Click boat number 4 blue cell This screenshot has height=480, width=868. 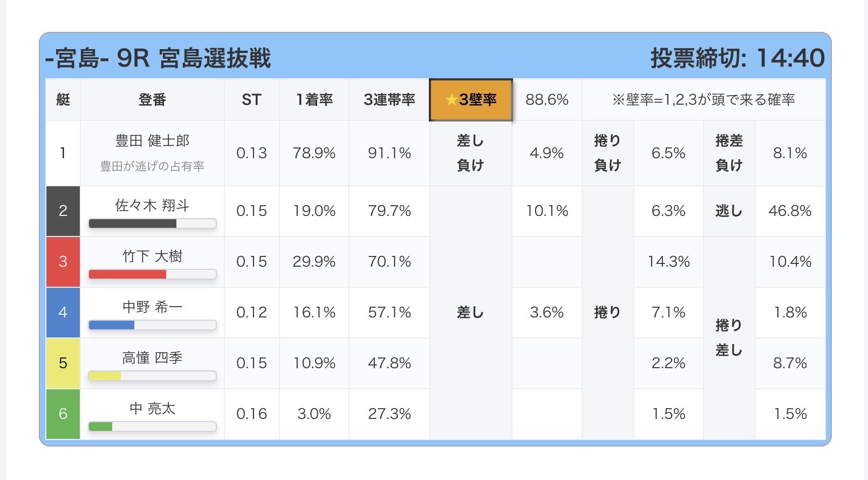pyautogui.click(x=63, y=313)
